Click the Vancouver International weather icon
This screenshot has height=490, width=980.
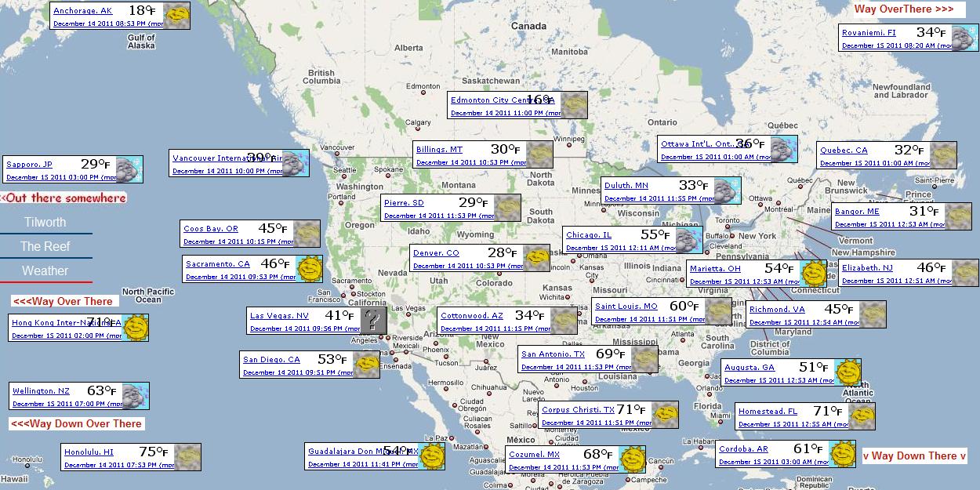[296, 163]
